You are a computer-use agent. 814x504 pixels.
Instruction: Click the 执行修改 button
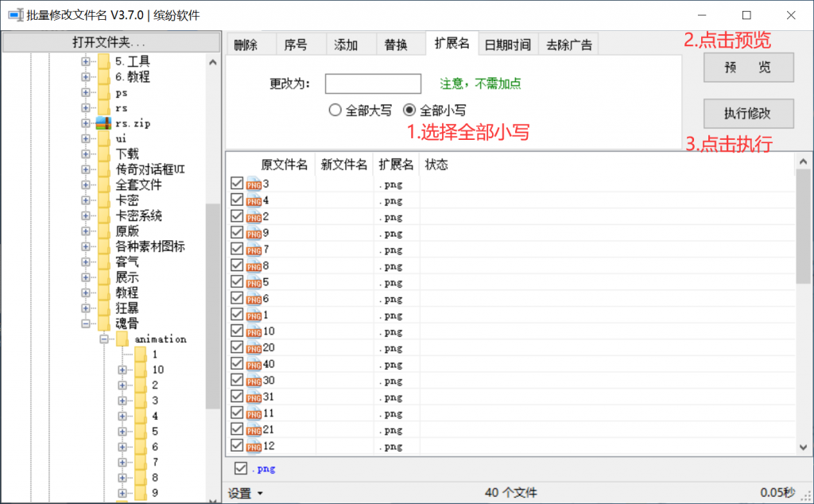[749, 113]
